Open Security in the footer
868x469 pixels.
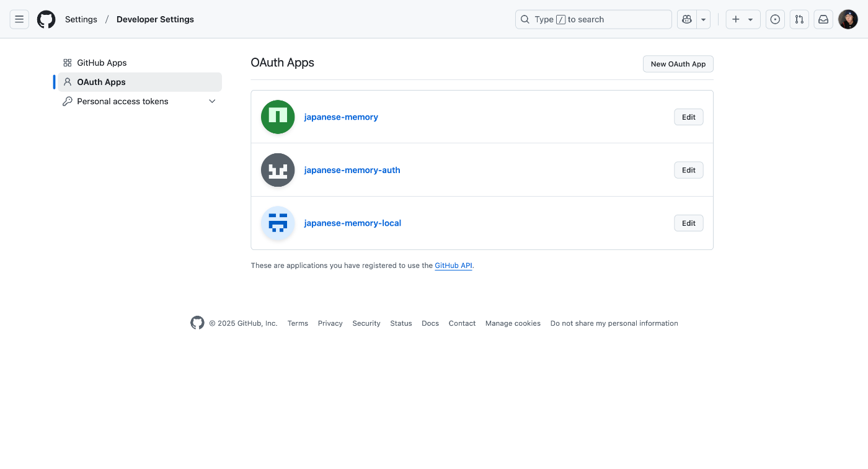pyautogui.click(x=366, y=323)
